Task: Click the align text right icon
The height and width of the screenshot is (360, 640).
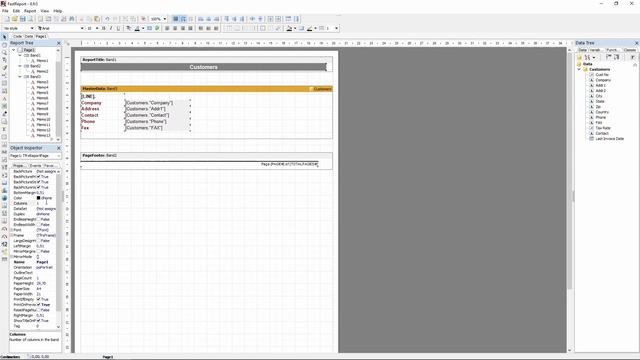Action: 182,28
